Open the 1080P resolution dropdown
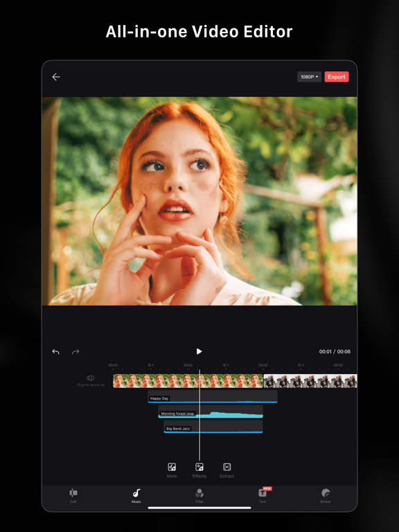 309,77
